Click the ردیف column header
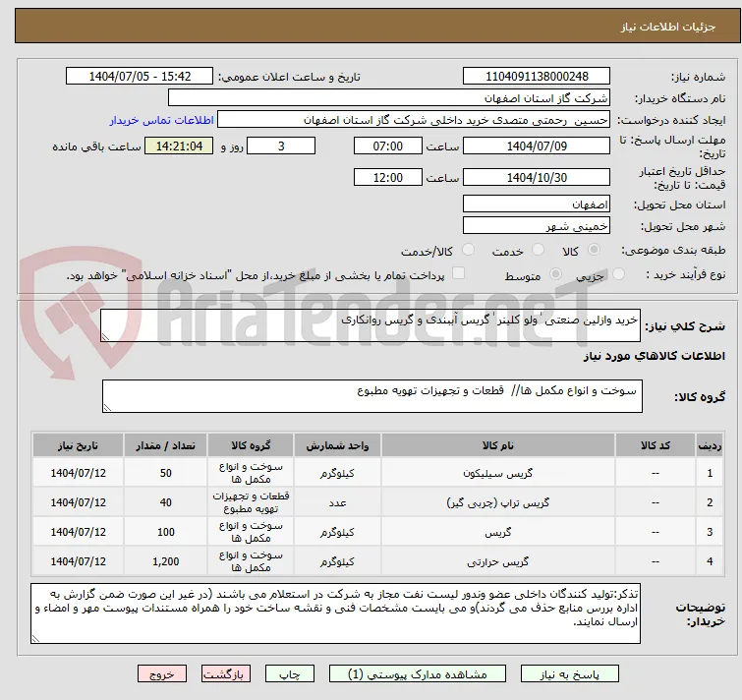This screenshot has width=742, height=700. click(710, 445)
